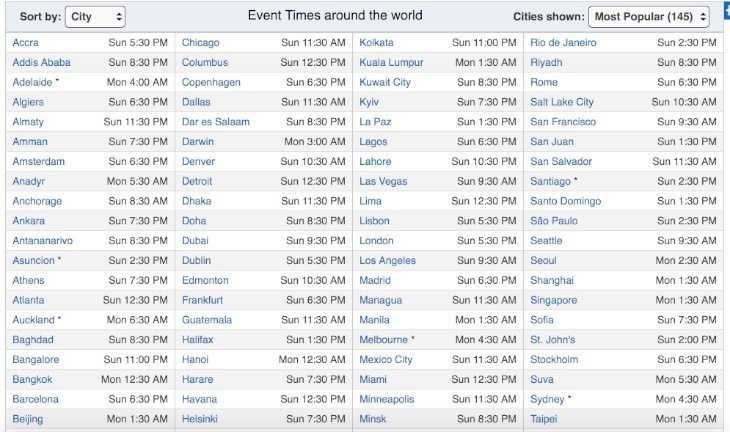Select the Melbourne city link
This screenshot has height=432, width=730.
(384, 340)
